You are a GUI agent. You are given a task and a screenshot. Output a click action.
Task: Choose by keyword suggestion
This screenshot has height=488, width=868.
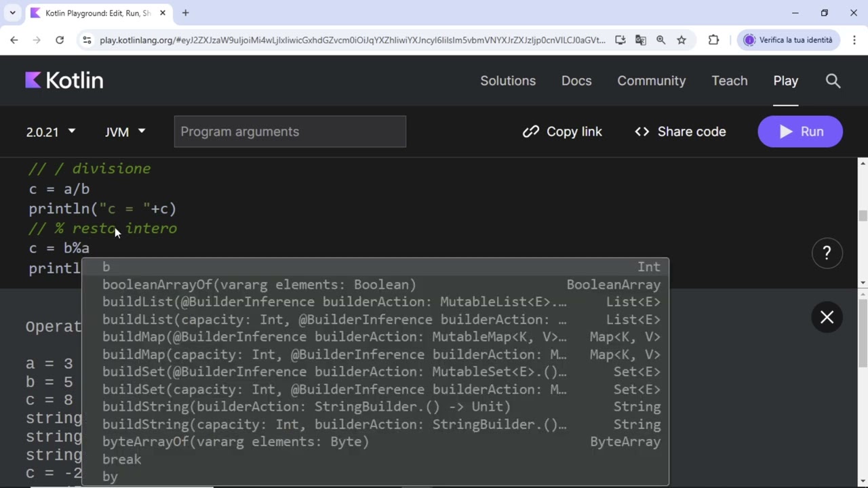[376, 477]
